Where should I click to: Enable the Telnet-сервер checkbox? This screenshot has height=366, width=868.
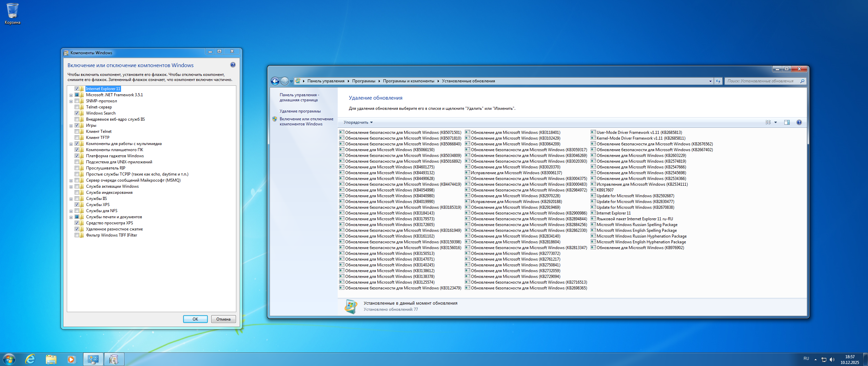(x=77, y=107)
